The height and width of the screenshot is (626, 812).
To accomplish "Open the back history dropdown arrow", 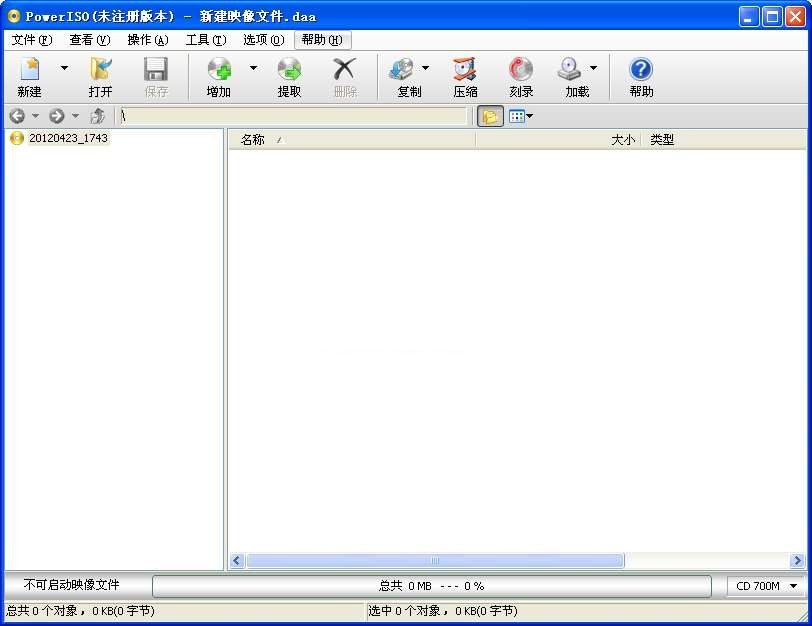I will click(35, 115).
